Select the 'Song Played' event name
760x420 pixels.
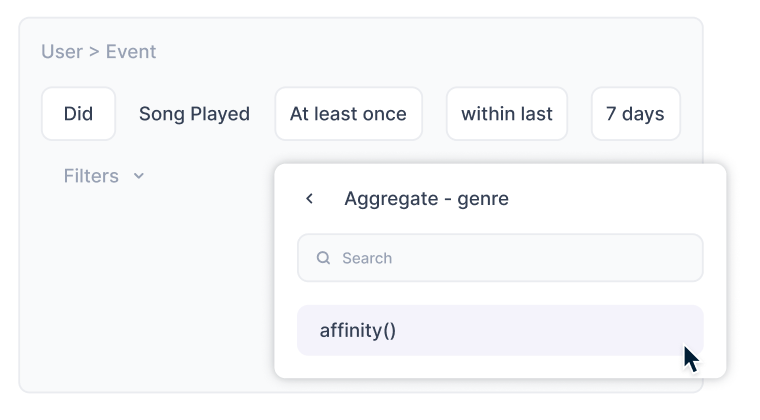[194, 114]
